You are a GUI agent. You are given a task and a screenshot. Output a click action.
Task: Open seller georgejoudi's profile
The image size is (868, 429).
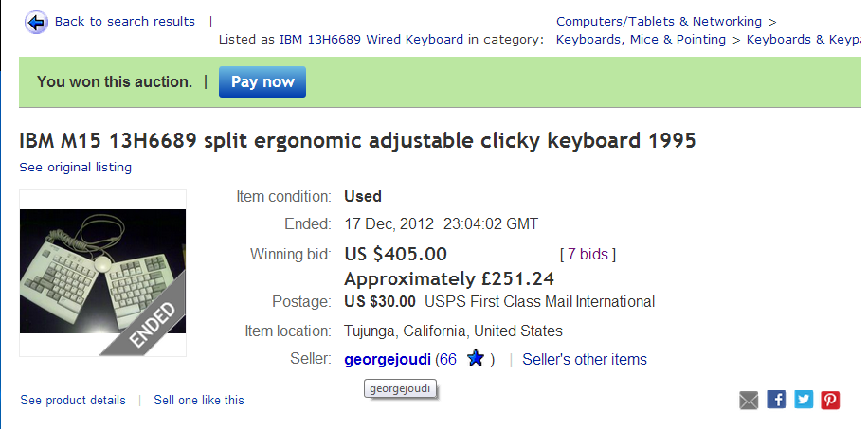click(388, 359)
